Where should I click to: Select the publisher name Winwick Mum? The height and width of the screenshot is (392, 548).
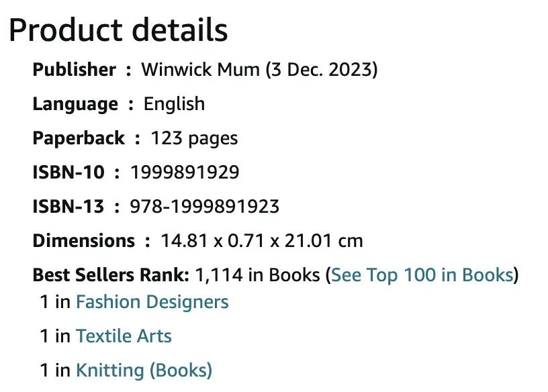[x=198, y=69]
